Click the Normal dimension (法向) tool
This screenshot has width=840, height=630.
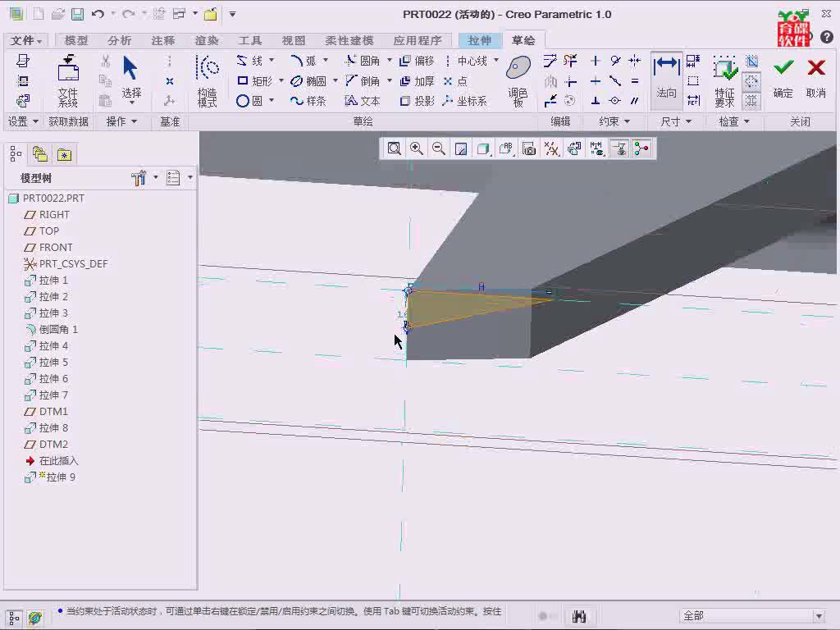tap(666, 80)
